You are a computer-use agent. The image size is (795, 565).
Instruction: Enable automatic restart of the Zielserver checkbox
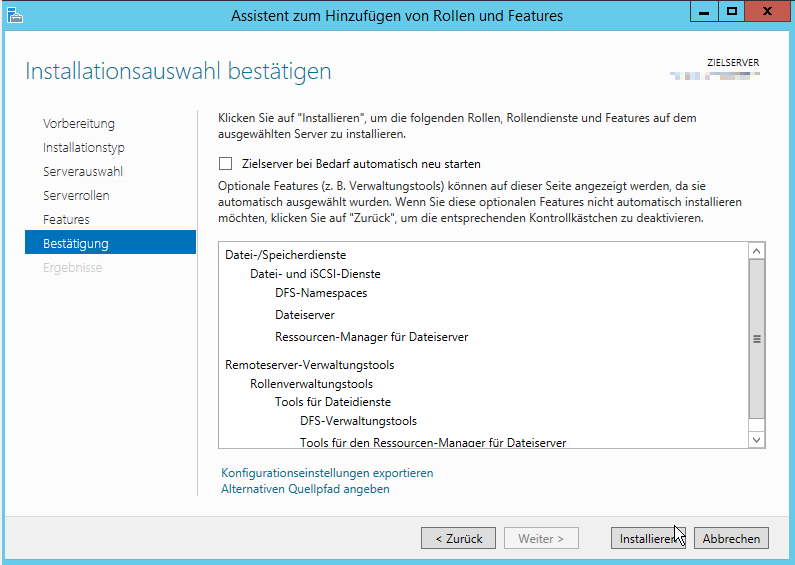[x=225, y=164]
